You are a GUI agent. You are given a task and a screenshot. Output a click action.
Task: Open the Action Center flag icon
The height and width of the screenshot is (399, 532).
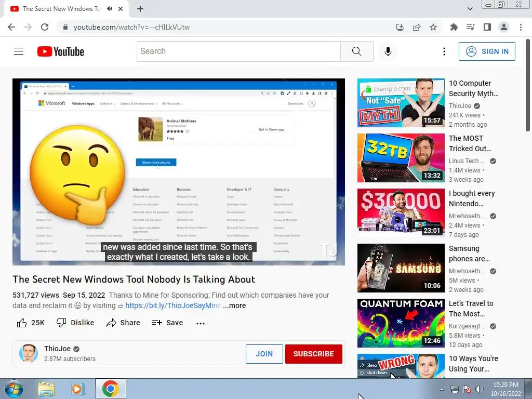click(467, 389)
